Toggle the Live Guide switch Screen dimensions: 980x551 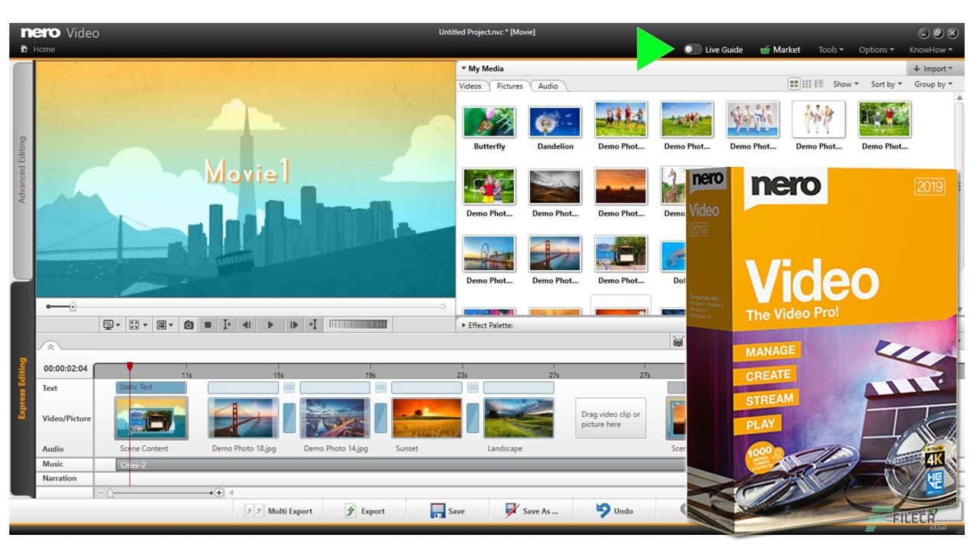pos(693,49)
